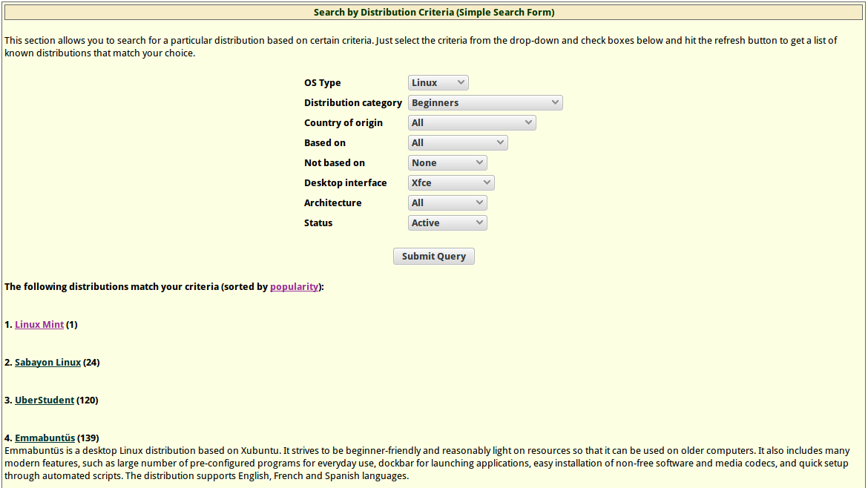Click the Emmabuntüs description paragraph
The height and width of the screenshot is (488, 868).
tap(427, 463)
